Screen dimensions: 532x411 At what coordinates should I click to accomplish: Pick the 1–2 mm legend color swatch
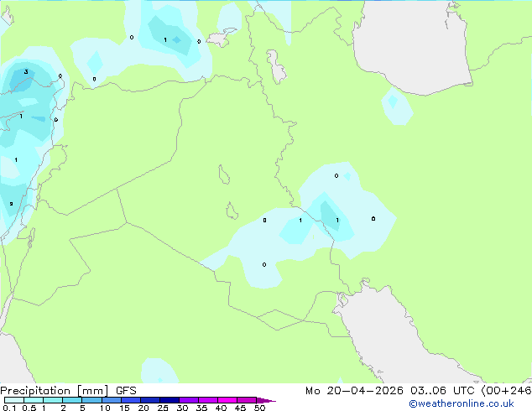click(53, 400)
